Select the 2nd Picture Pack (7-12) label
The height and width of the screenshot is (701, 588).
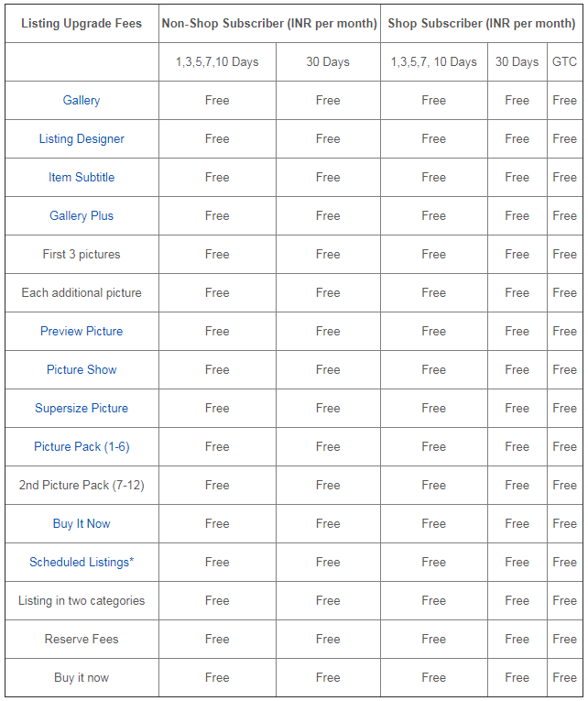coord(82,486)
